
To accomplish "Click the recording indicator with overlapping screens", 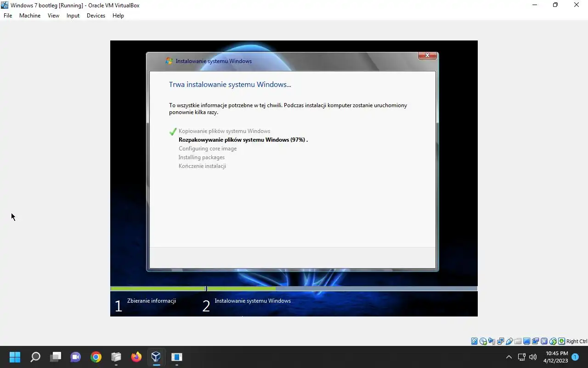I will [535, 341].
